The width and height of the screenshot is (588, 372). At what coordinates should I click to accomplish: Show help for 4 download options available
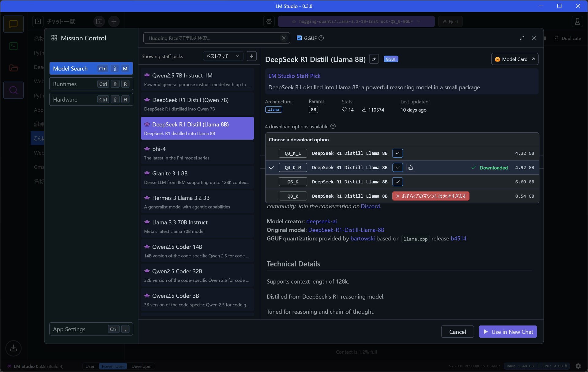pyautogui.click(x=333, y=126)
